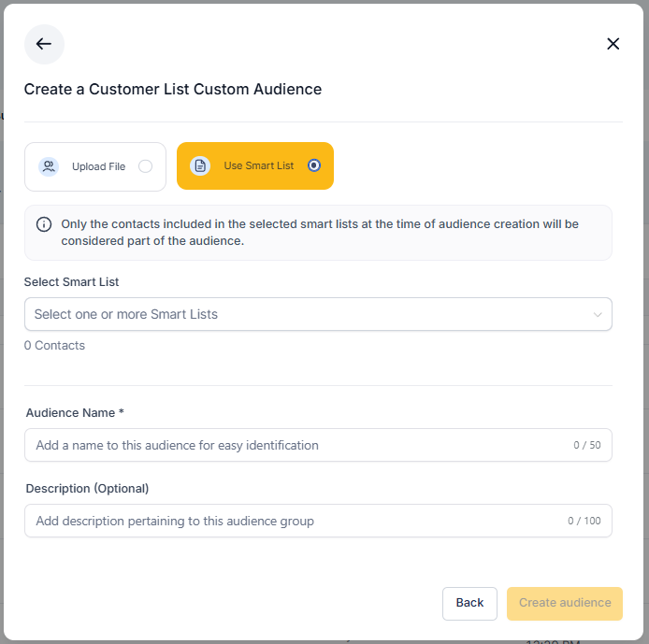
Task: Choose the Use Smart List option label
Action: [x=258, y=165]
